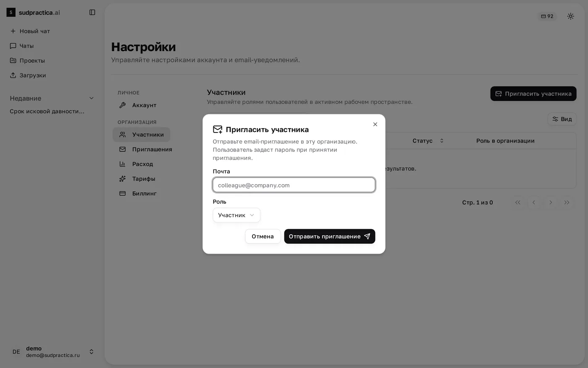Click the demo@sudpractica.ru email text
588x368 pixels.
[53, 355]
